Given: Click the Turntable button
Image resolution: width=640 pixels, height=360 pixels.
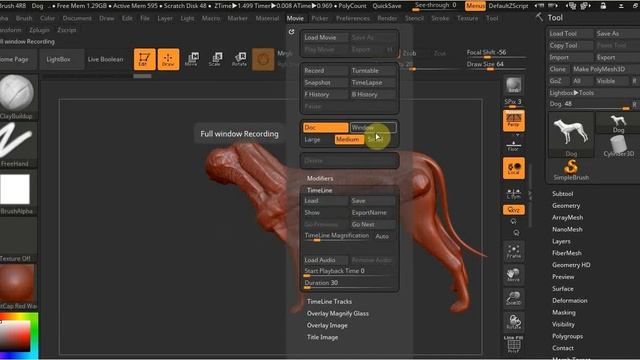Looking at the screenshot, I should coord(373,71).
